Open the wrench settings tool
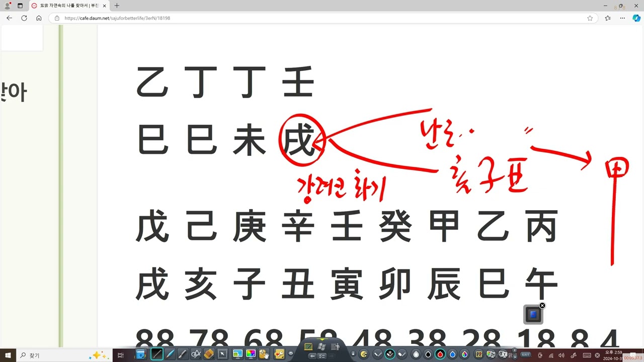 point(279,354)
